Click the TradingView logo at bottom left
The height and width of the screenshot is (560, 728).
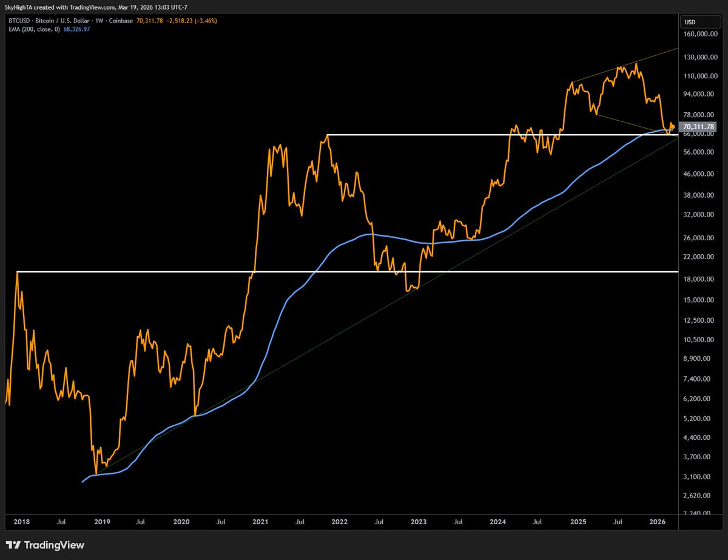(x=45, y=545)
